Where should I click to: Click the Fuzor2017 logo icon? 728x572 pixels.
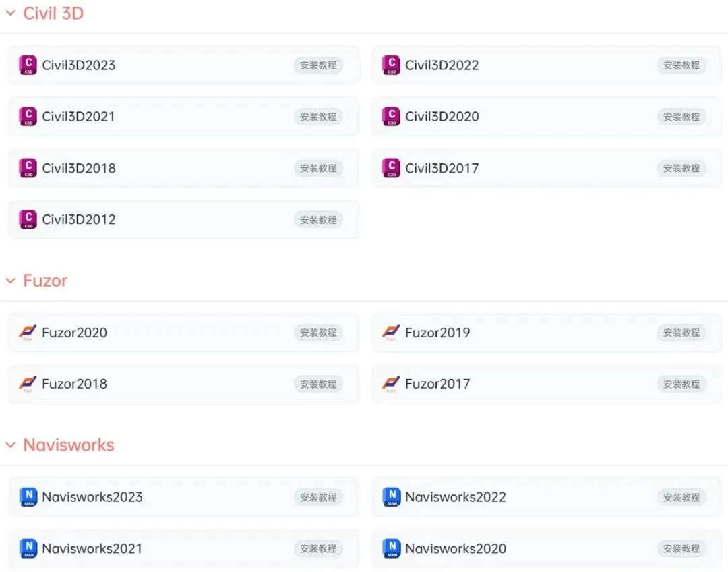coord(391,384)
